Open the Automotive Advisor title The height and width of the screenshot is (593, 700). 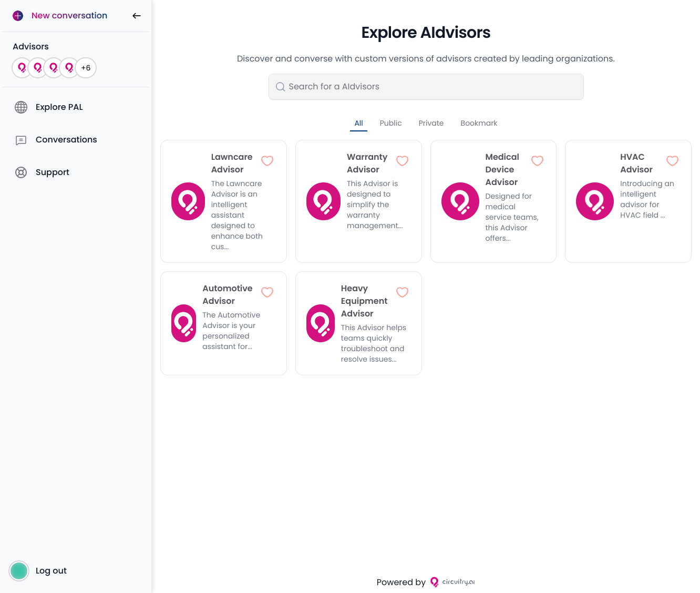tap(228, 294)
